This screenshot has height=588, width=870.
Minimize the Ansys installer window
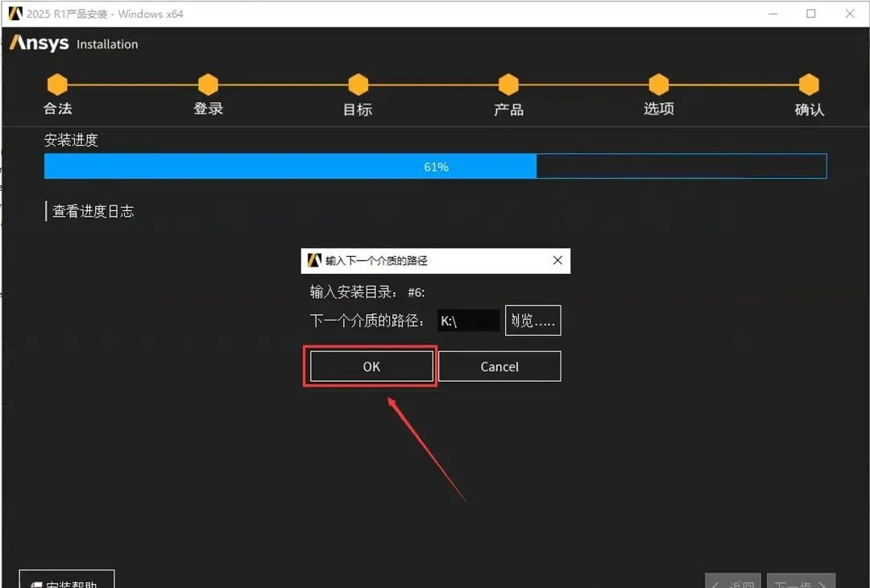pos(773,14)
